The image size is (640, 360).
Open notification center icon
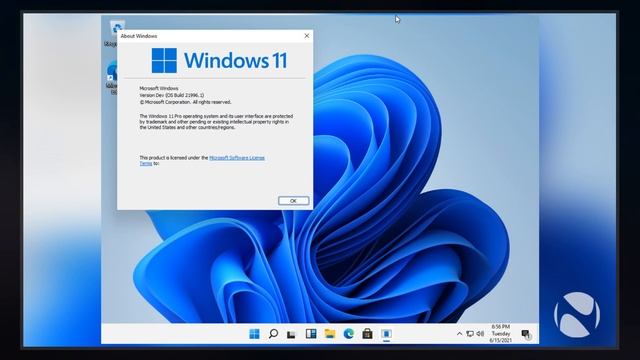[527, 335]
